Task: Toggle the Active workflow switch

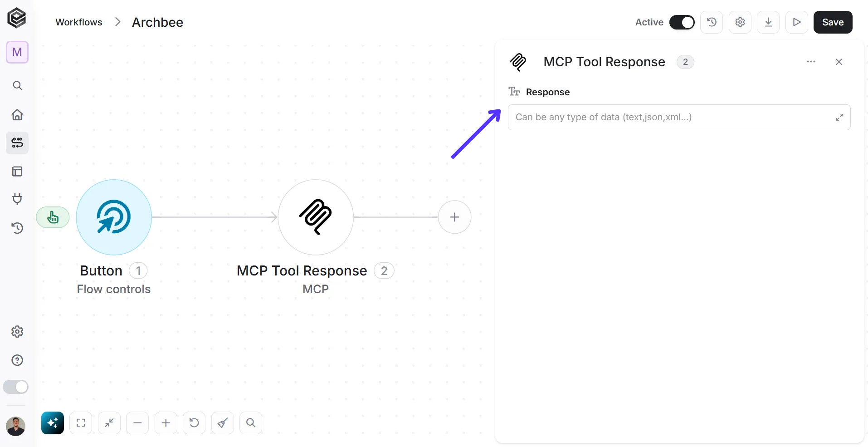Action: coord(682,22)
